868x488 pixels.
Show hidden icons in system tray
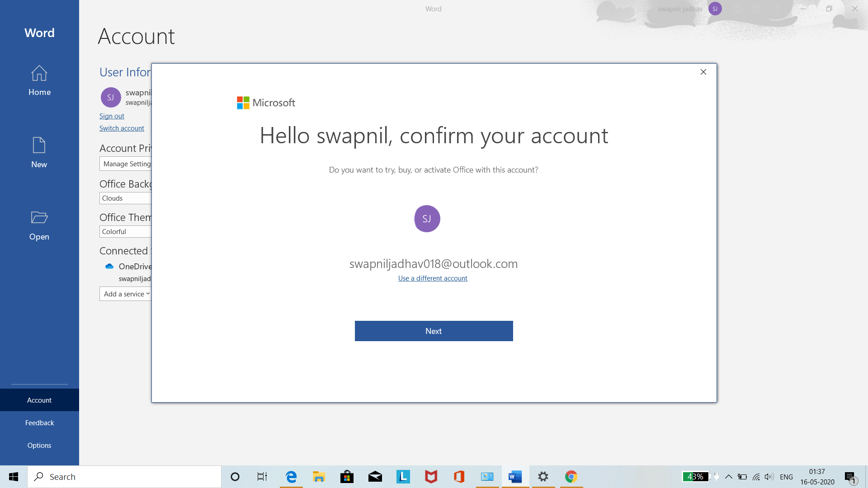(729, 477)
